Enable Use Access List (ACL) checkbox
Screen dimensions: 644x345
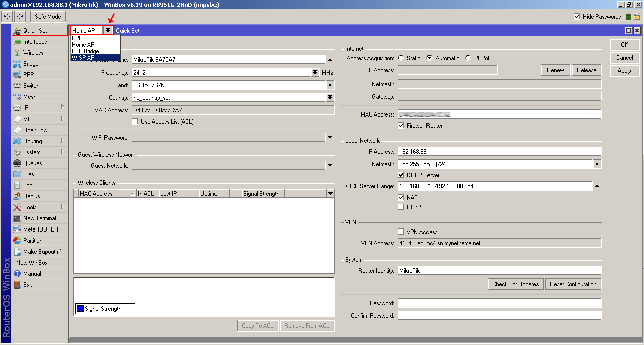tap(135, 121)
